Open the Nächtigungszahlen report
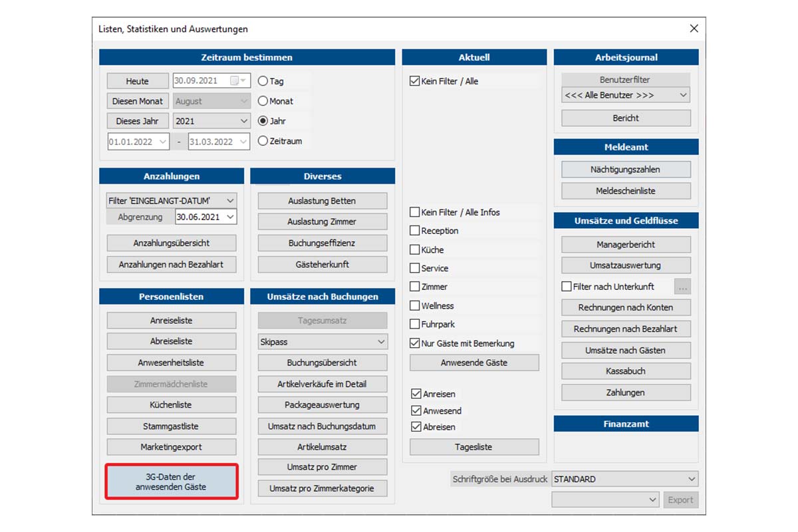798x532 pixels. [626, 170]
